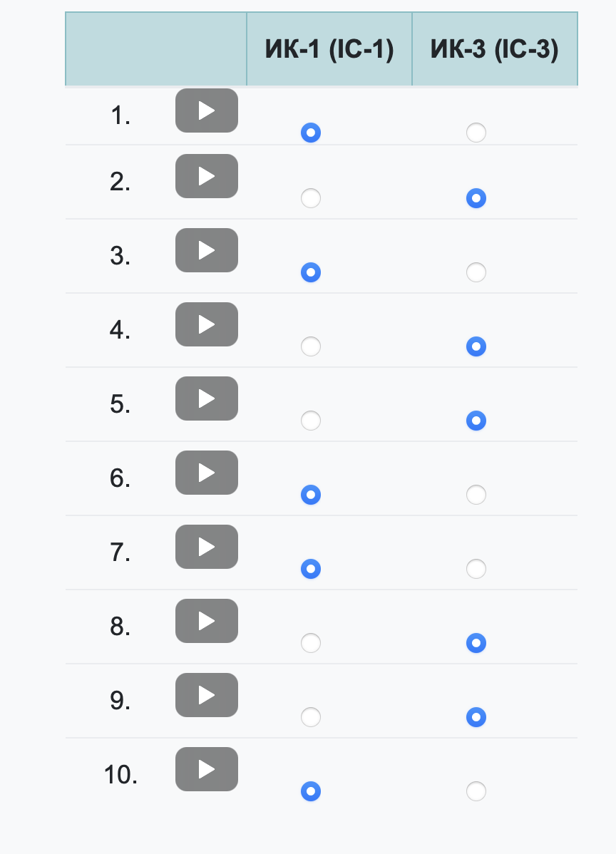Play the audio for question 1
The image size is (616, 854).
pyautogui.click(x=206, y=110)
